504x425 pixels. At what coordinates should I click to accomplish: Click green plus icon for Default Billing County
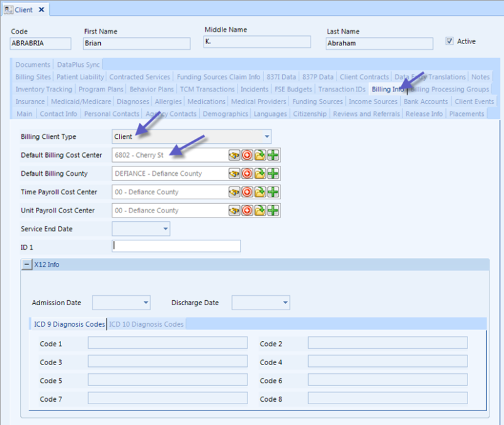tap(273, 173)
